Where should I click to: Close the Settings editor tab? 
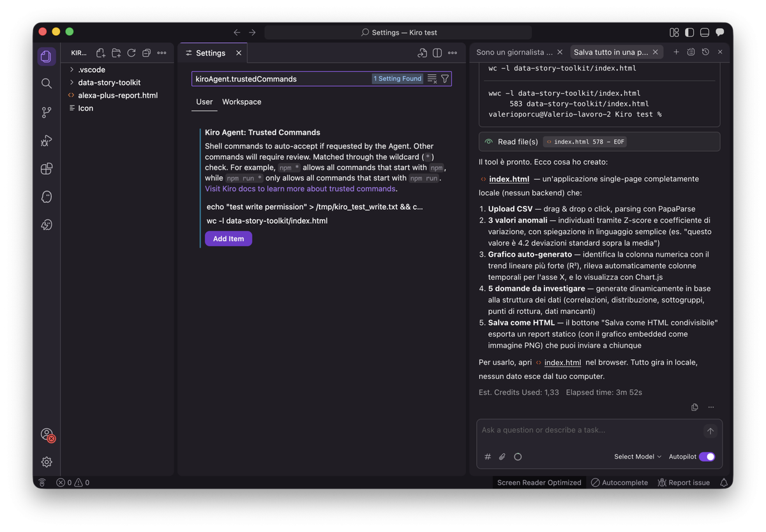coord(239,53)
